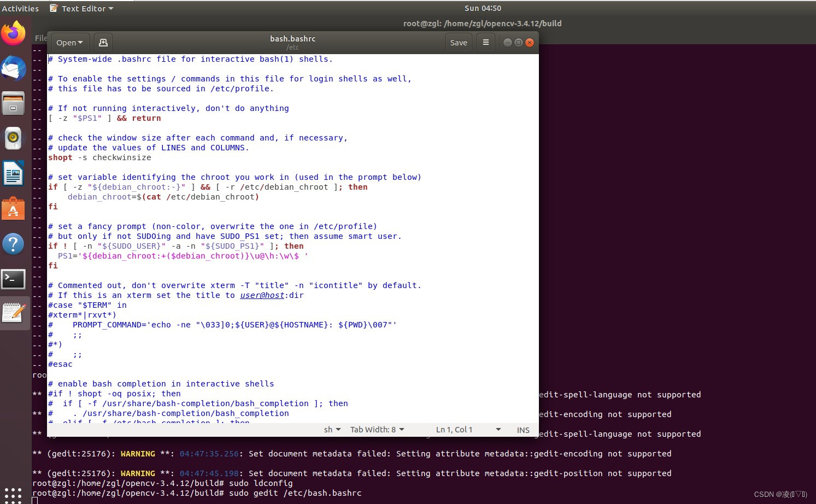
Task: Show applications grid in dock
Action: point(13,495)
